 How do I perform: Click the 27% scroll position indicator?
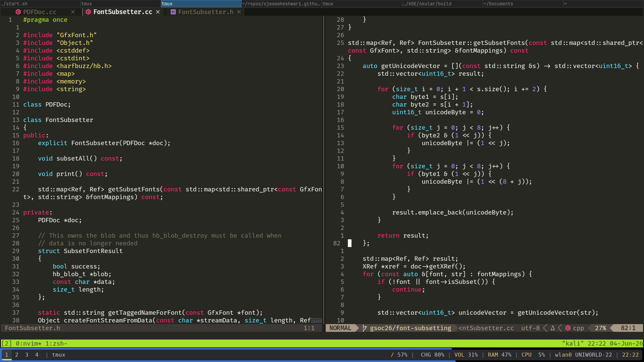tap(600, 328)
